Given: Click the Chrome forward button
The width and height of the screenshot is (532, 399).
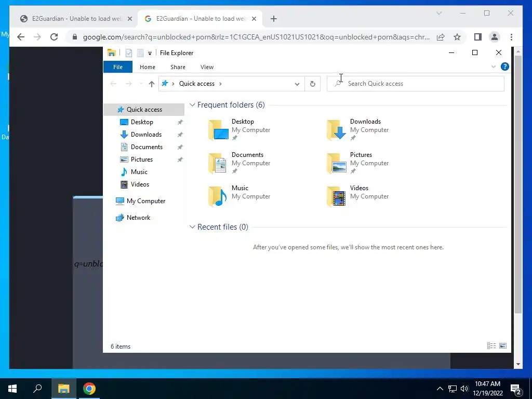Looking at the screenshot, I should click(x=37, y=37).
